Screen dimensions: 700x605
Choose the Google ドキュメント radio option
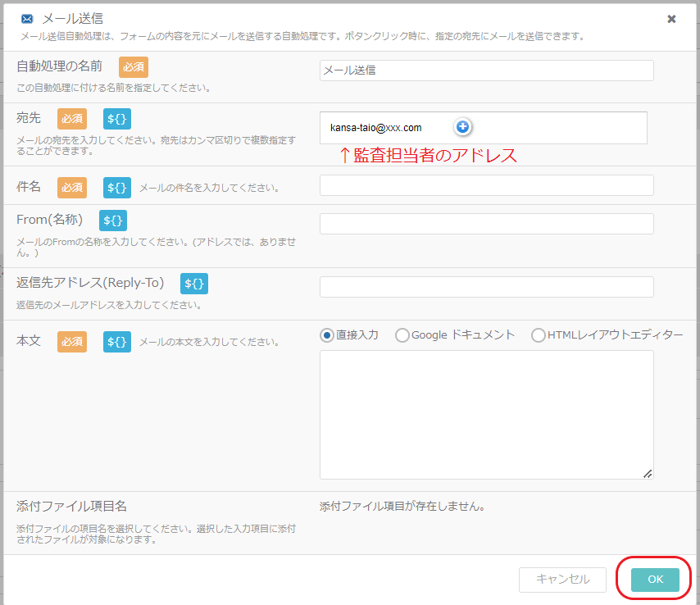pyautogui.click(x=402, y=335)
